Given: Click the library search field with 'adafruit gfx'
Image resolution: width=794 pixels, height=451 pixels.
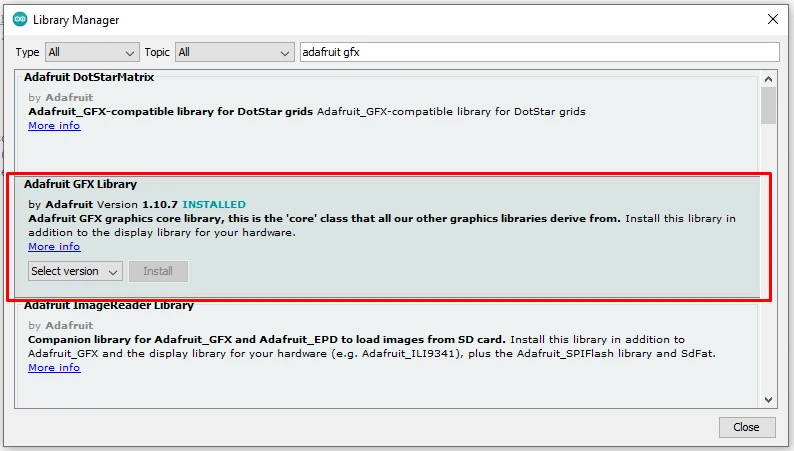Looking at the screenshot, I should 539,52.
